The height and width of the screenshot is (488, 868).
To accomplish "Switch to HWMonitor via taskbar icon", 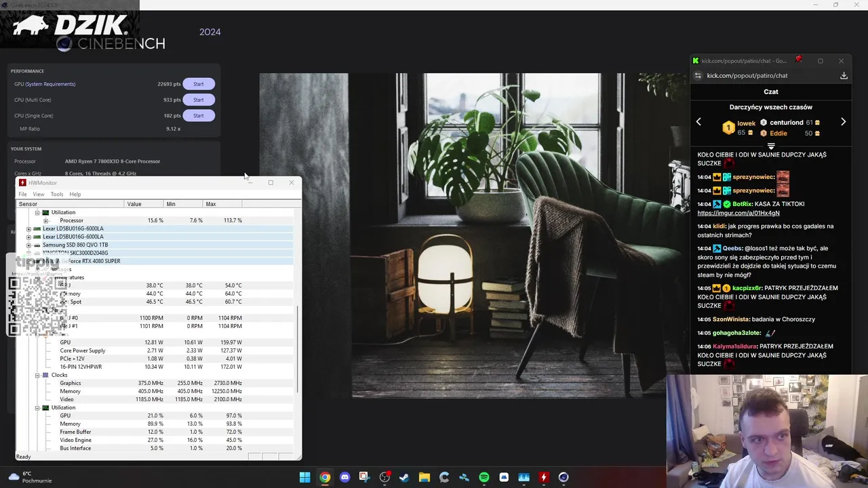I will (x=543, y=477).
